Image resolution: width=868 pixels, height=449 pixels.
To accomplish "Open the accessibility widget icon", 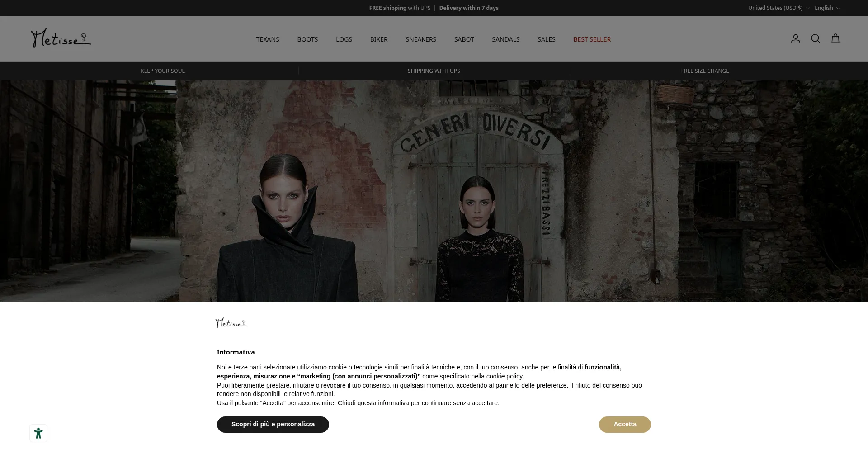I will (38, 433).
